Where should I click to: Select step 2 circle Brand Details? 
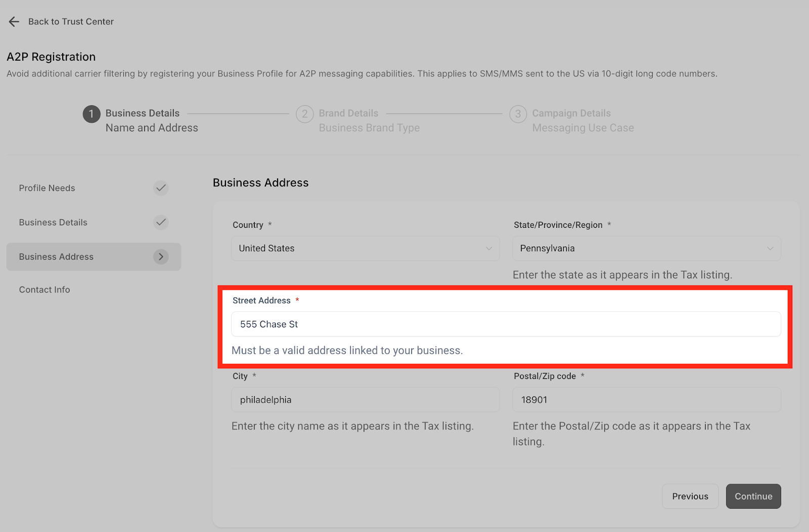305,114
